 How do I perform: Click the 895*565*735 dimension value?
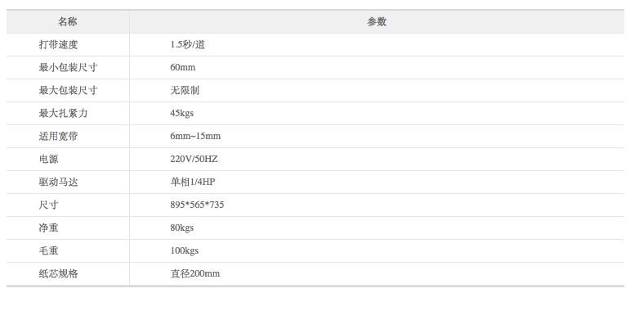click(x=197, y=205)
